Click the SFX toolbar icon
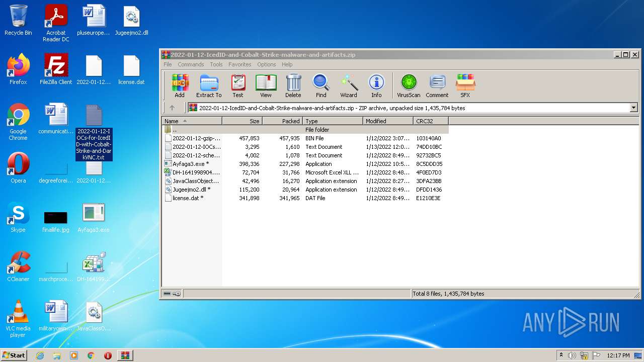The image size is (644, 362). point(465,85)
